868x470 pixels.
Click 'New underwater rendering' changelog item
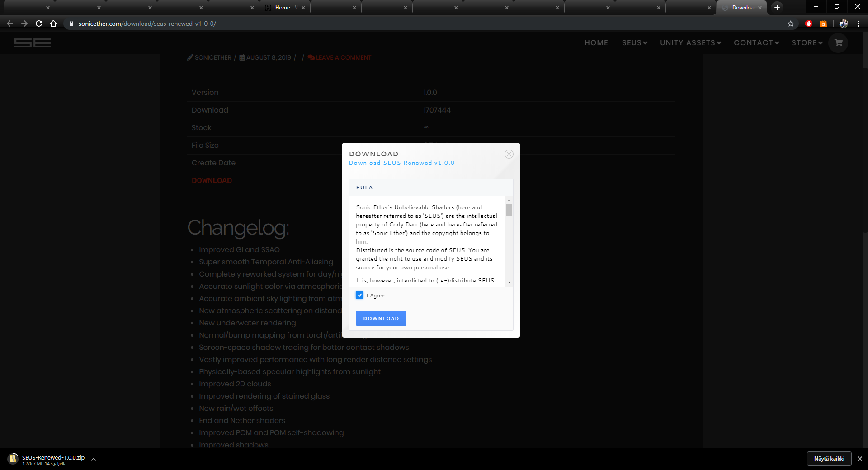point(247,323)
